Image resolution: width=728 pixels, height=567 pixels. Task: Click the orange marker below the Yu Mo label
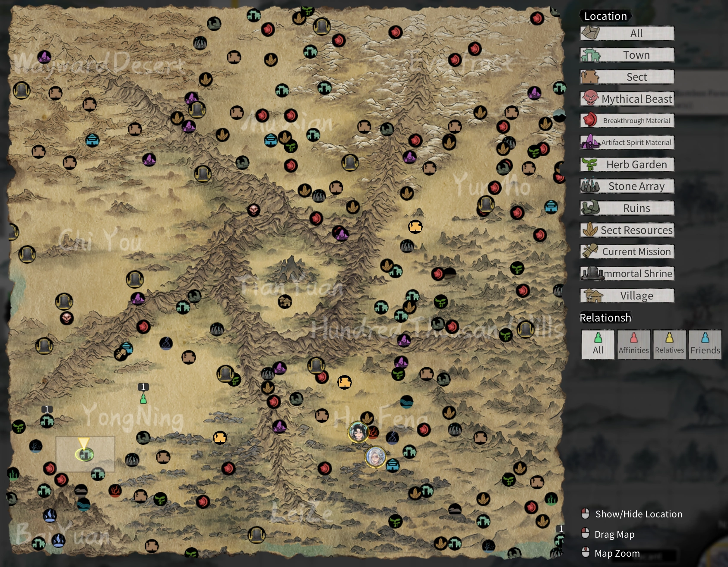(415, 227)
